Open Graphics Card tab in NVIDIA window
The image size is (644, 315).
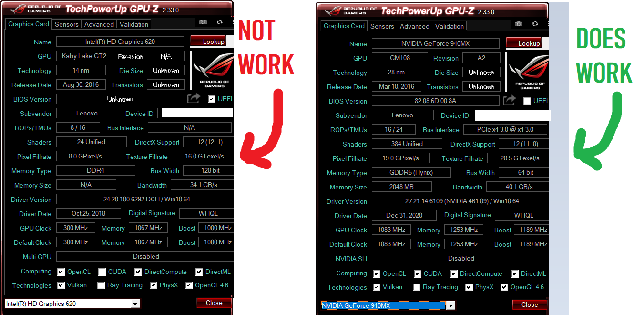pyautogui.click(x=344, y=26)
